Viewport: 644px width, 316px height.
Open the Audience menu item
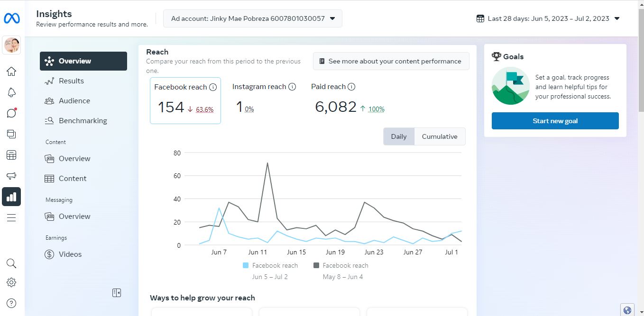tap(83, 101)
